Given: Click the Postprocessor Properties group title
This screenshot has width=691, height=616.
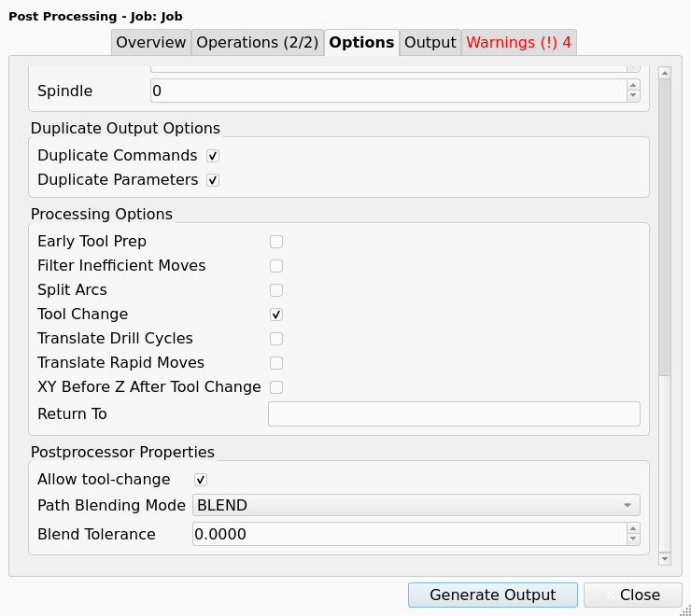Looking at the screenshot, I should point(122,453).
